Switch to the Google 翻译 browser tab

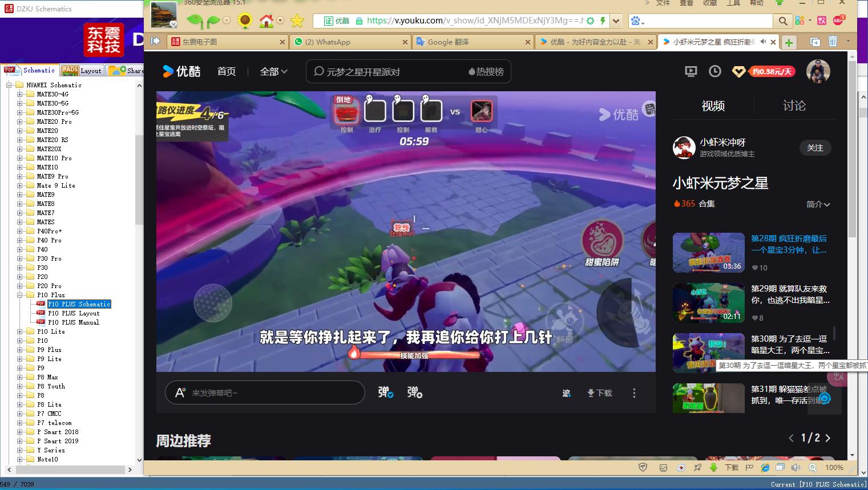click(x=474, y=42)
